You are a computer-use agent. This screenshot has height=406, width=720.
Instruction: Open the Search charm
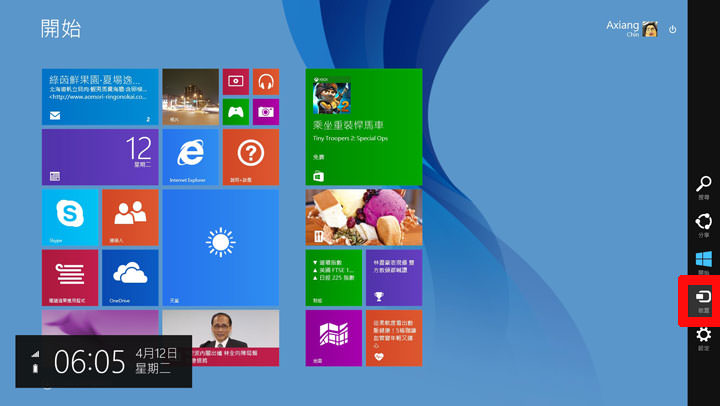tap(703, 187)
